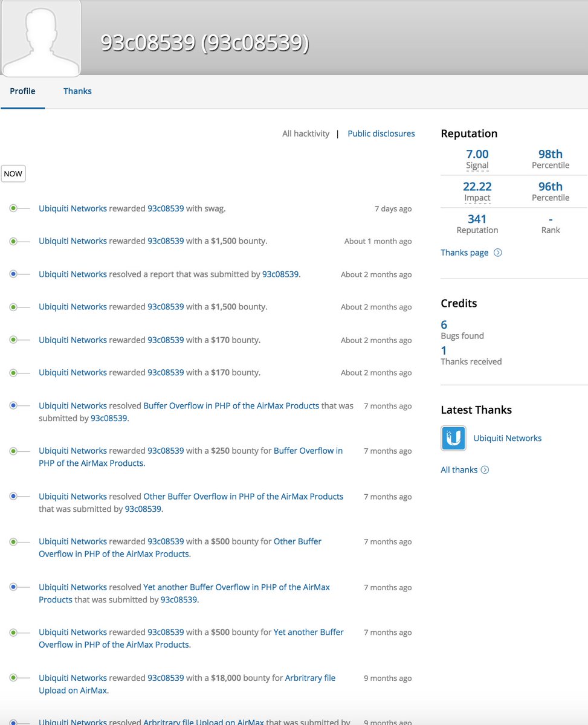Click the 7 days ago timestamp
588x725 pixels.
tap(393, 209)
